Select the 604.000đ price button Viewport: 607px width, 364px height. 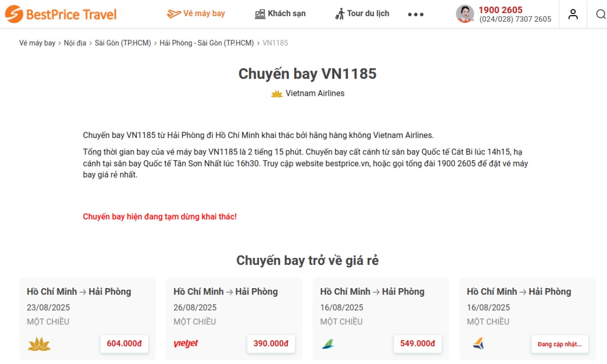coord(124,344)
